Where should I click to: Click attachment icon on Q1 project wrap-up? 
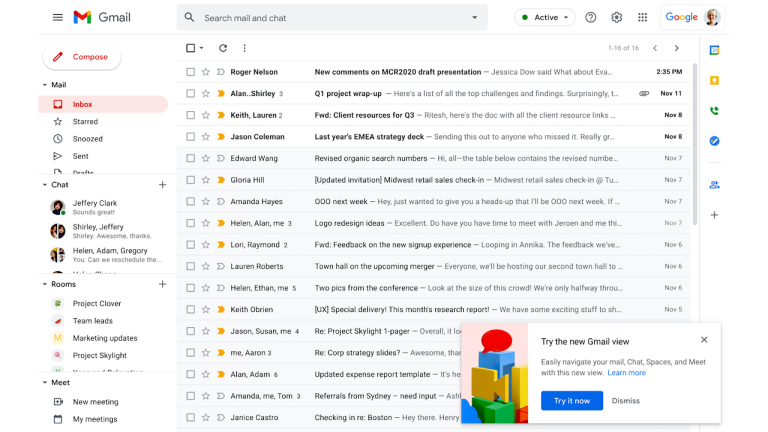(x=644, y=94)
